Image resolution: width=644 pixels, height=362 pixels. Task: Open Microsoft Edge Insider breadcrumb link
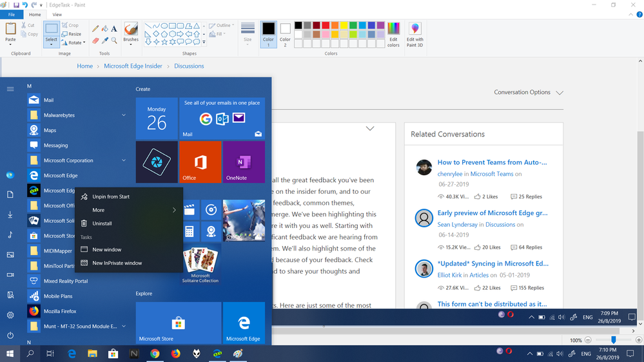coord(133,66)
